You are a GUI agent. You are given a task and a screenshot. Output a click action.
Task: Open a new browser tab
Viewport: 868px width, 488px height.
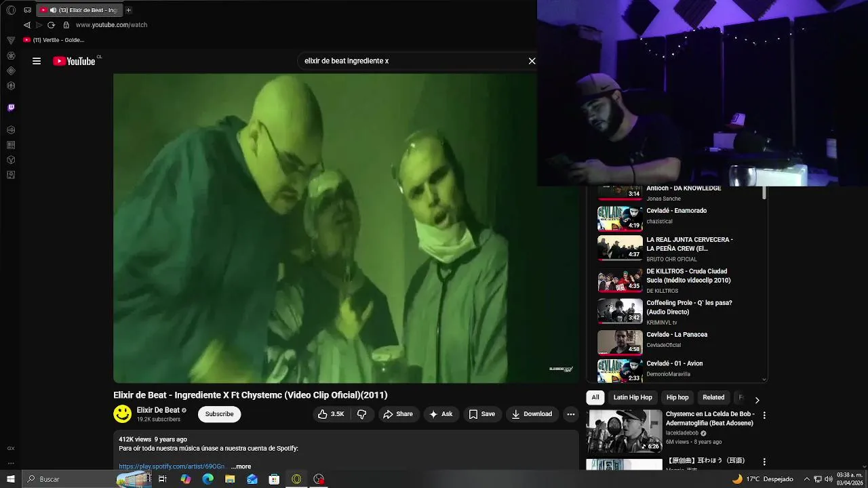tap(128, 10)
